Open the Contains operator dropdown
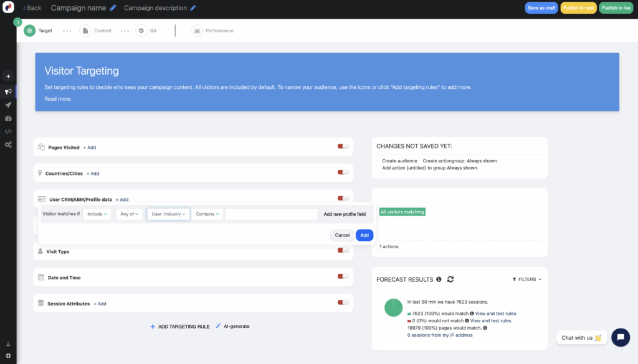 point(207,214)
